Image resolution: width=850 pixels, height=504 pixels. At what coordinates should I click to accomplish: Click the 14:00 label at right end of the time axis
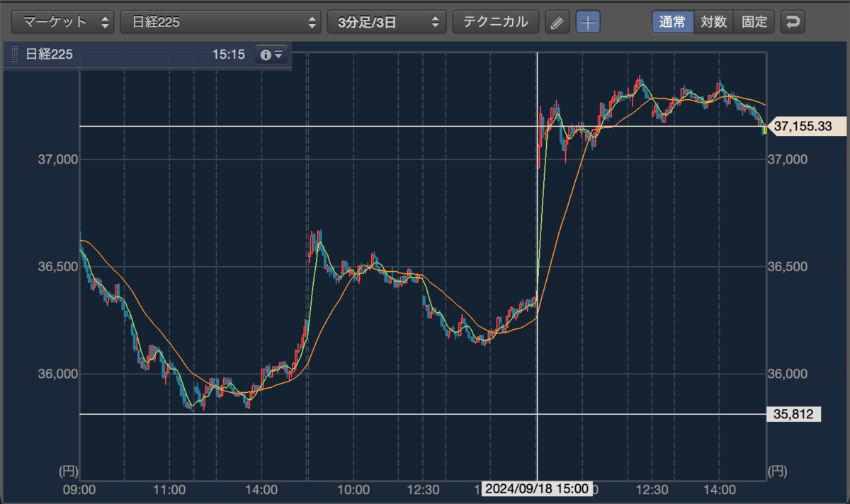(x=719, y=488)
